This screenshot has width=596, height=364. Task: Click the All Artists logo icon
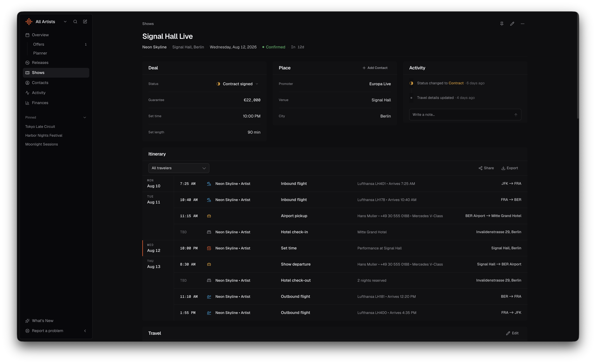click(x=29, y=22)
